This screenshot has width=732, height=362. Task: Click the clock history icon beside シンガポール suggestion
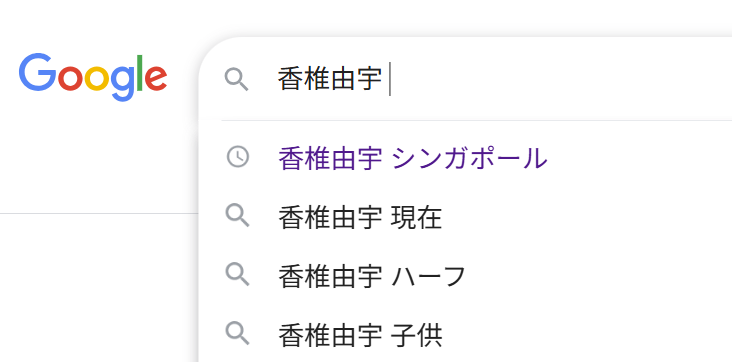pos(238,156)
